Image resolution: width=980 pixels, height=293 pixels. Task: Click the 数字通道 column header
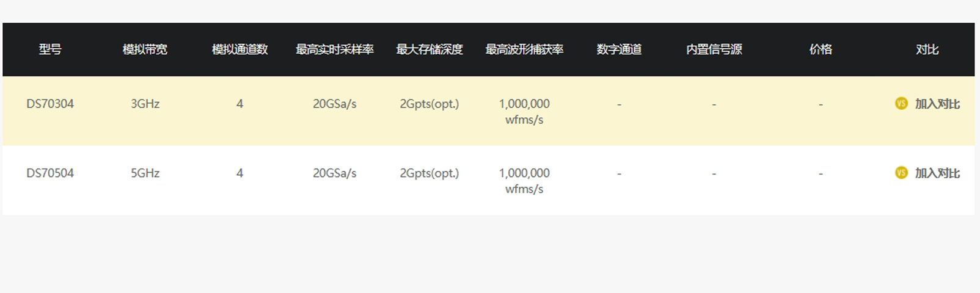point(619,49)
